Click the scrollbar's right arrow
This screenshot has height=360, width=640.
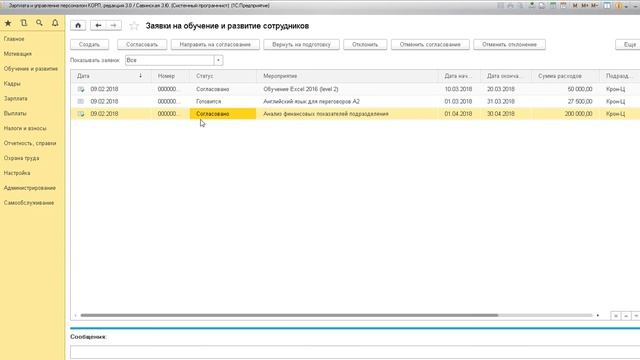coord(598,315)
